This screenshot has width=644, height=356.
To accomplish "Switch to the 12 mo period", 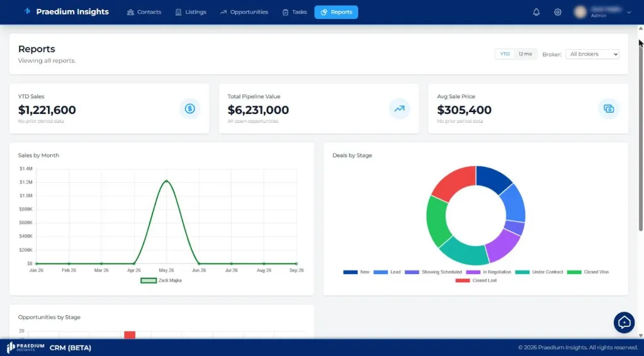I will (x=525, y=54).
